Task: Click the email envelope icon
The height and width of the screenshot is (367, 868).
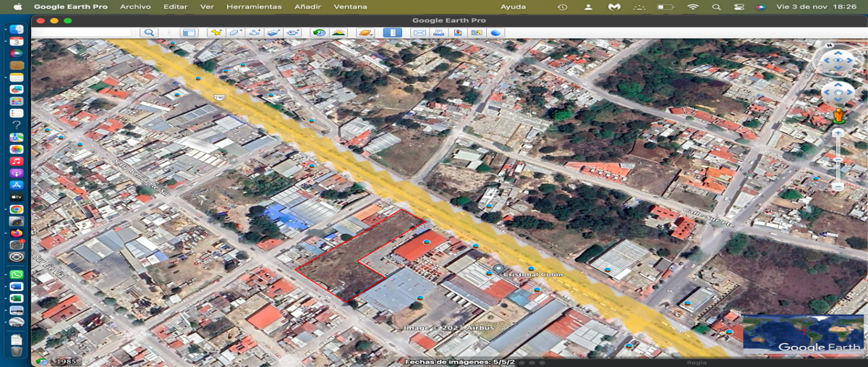Action: click(420, 33)
